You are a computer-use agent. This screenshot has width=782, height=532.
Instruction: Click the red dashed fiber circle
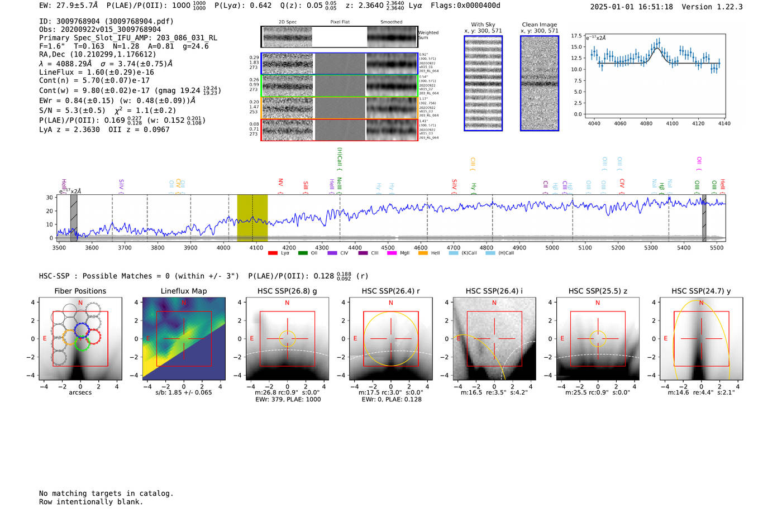pyautogui.click(x=93, y=337)
